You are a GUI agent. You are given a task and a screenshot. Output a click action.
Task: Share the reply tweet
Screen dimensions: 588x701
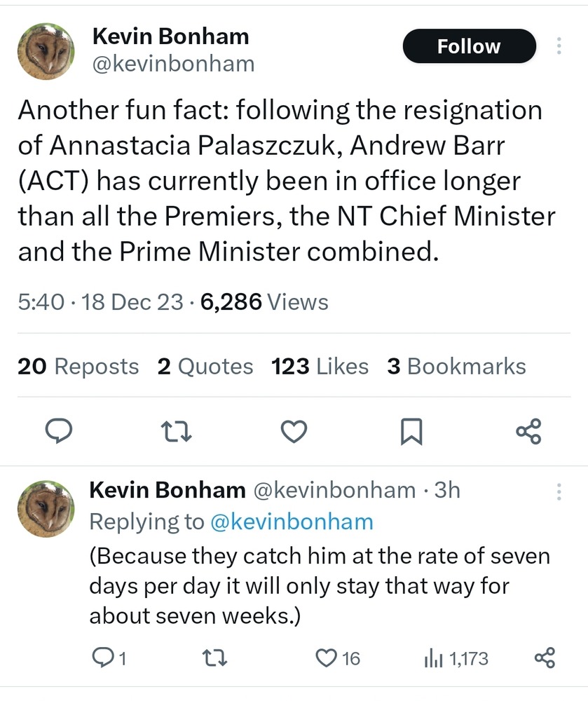click(545, 658)
